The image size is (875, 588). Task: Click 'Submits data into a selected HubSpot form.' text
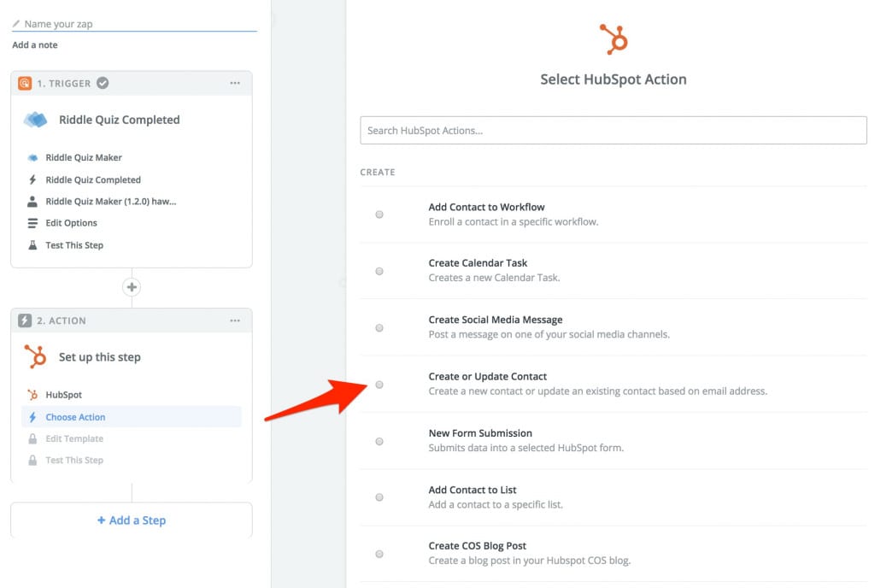tap(526, 448)
